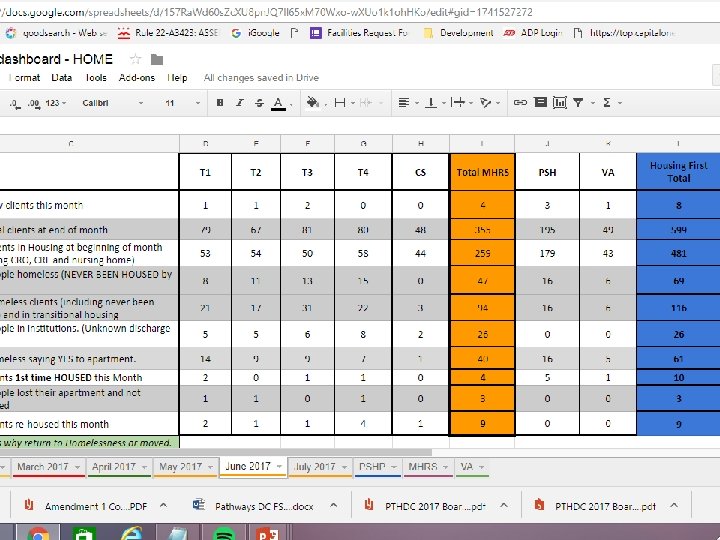720x540 pixels.
Task: Click the decrease decimal places icon
Action: point(15,103)
